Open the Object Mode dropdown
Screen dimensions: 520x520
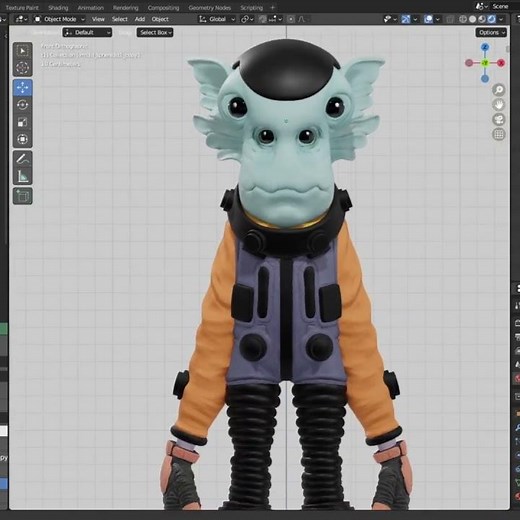[60, 19]
